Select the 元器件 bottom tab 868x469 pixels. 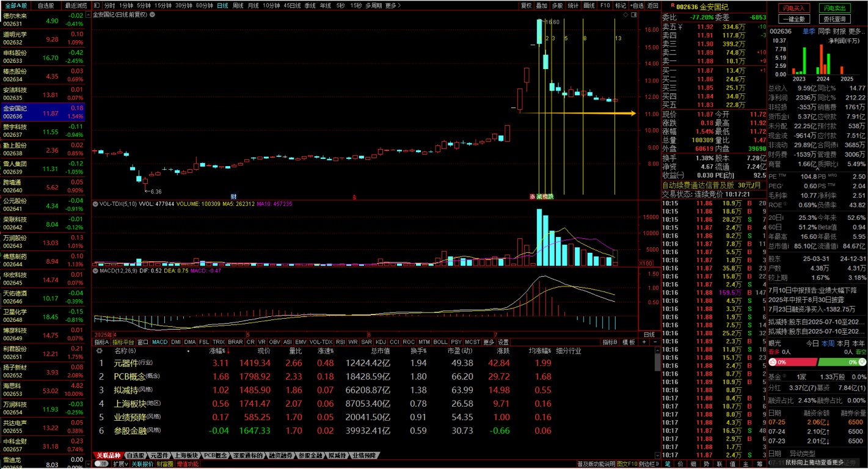pyautogui.click(x=159, y=456)
